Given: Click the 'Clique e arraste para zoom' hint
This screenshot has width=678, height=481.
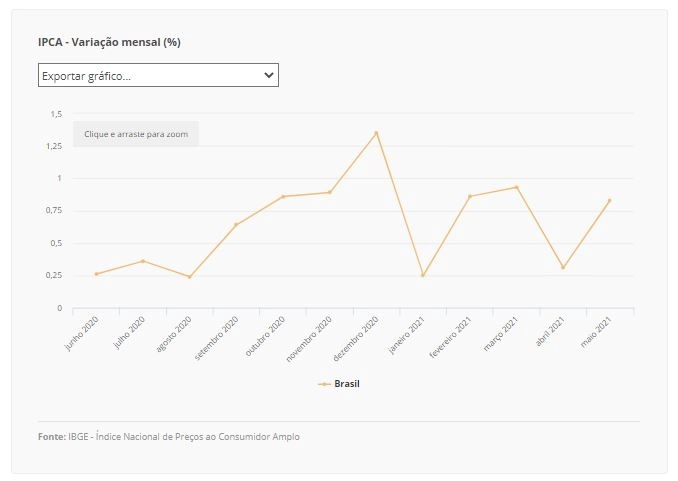Looking at the screenshot, I should point(136,134).
